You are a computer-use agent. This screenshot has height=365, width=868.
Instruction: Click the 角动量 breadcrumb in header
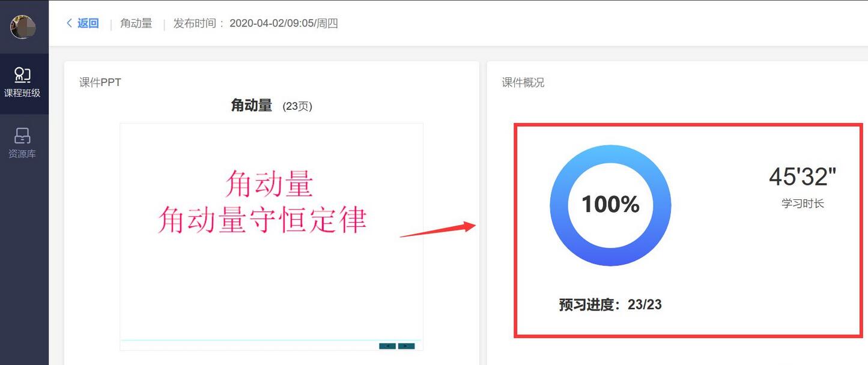coord(136,23)
